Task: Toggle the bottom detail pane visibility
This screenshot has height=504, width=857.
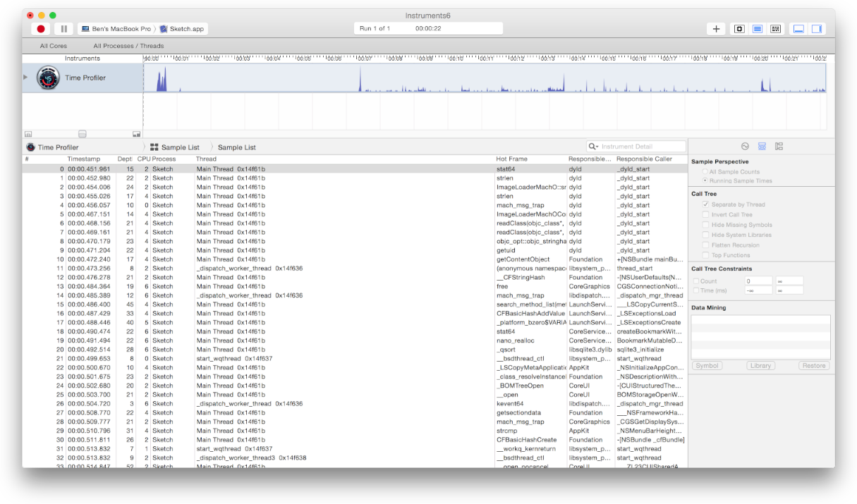Action: (x=799, y=29)
